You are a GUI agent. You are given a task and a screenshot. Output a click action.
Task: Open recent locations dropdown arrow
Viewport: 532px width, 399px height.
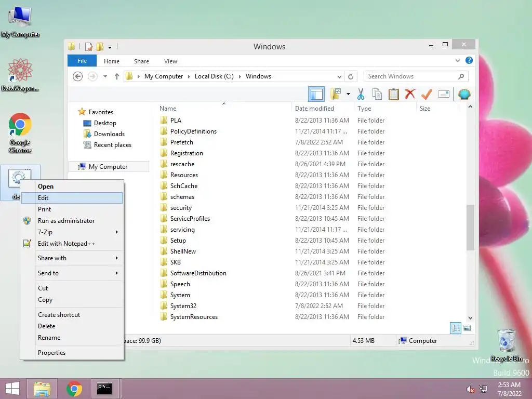click(x=105, y=76)
